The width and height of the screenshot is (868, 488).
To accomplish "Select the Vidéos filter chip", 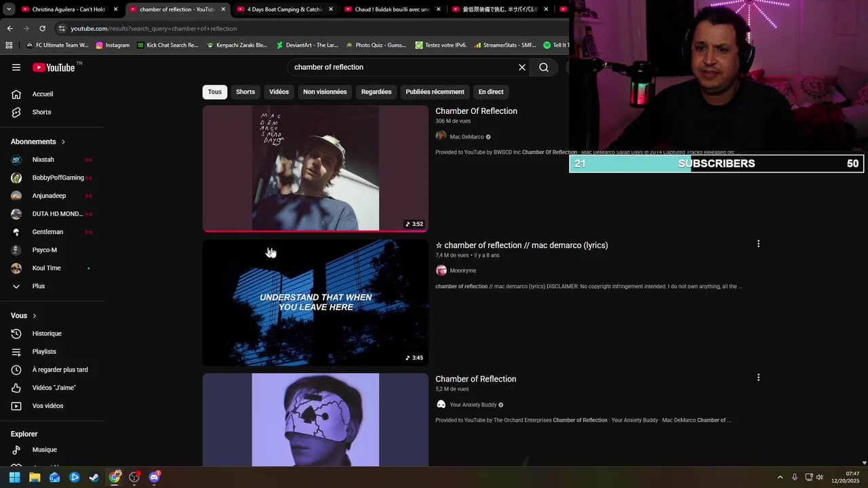I will pos(279,91).
